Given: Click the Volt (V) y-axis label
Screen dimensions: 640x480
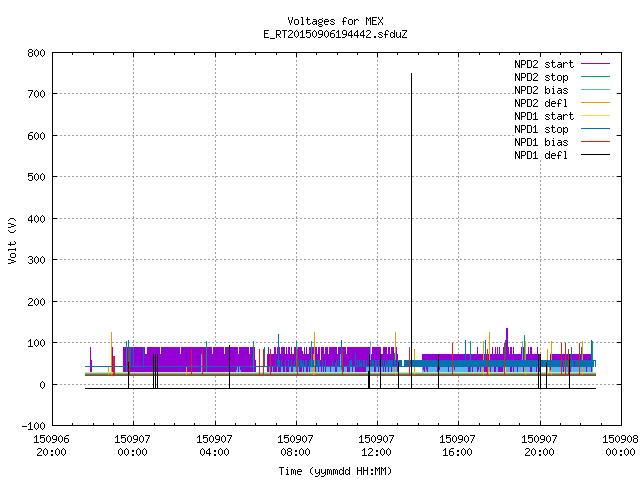Looking at the screenshot, I should [x=12, y=240].
